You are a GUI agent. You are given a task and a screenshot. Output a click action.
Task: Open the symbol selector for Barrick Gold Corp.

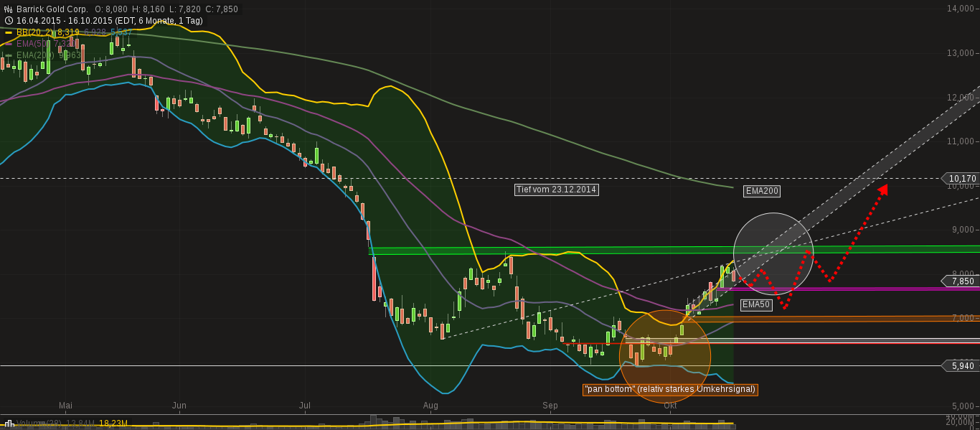(x=54, y=9)
